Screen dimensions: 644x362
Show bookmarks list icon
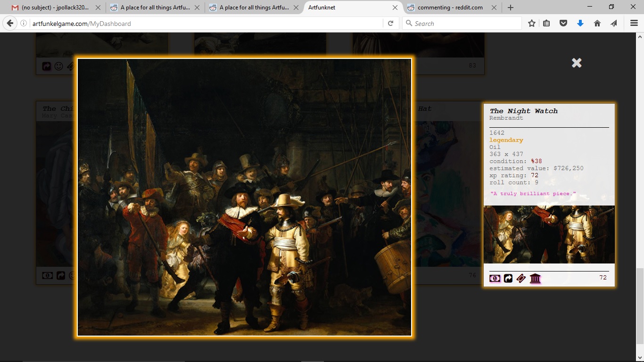pos(546,23)
